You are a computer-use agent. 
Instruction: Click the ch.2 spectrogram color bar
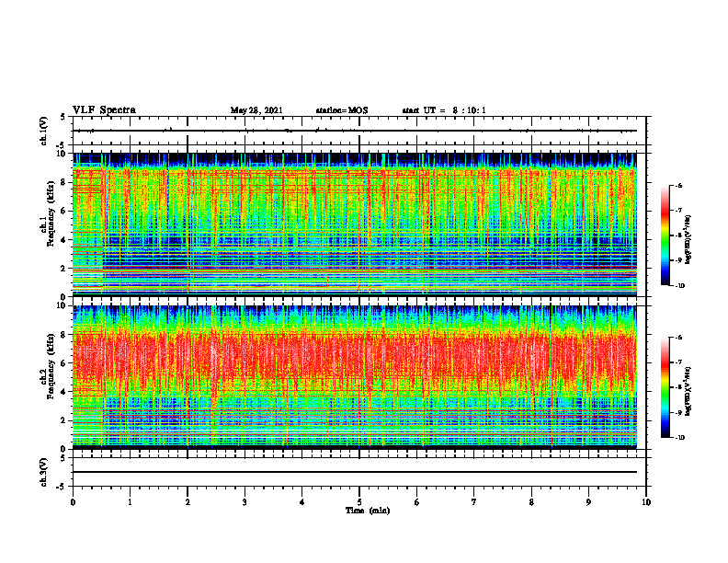pos(665,387)
